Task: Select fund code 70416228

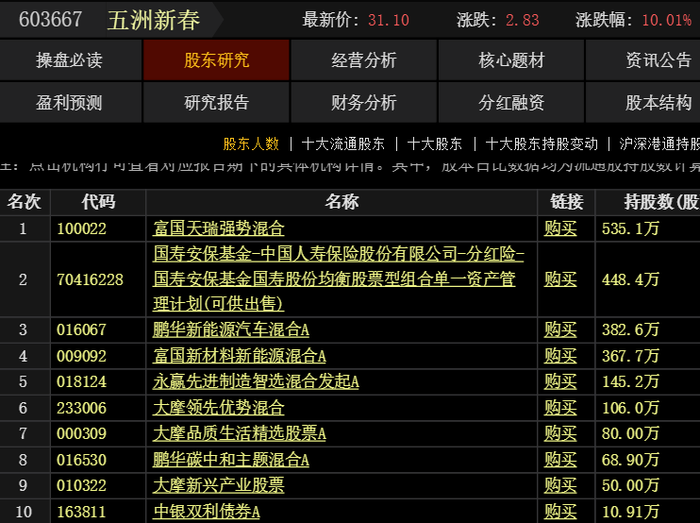Action: 90,279
